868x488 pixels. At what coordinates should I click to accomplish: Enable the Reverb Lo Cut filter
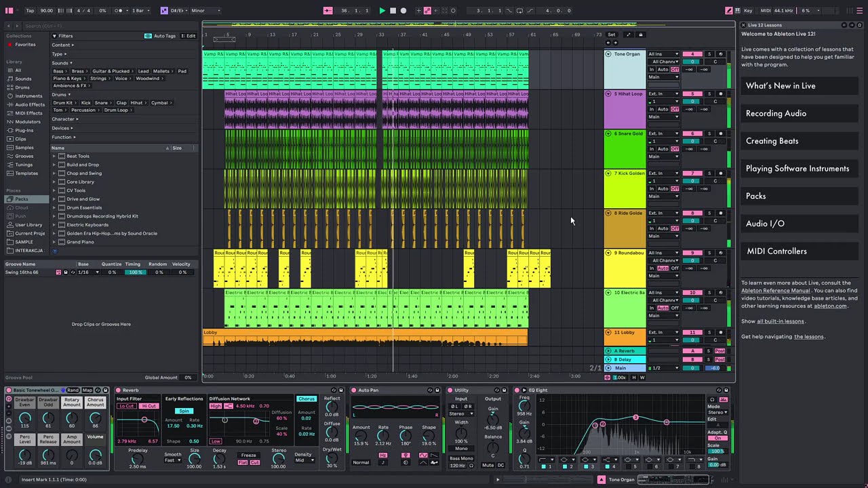pyautogui.click(x=127, y=406)
